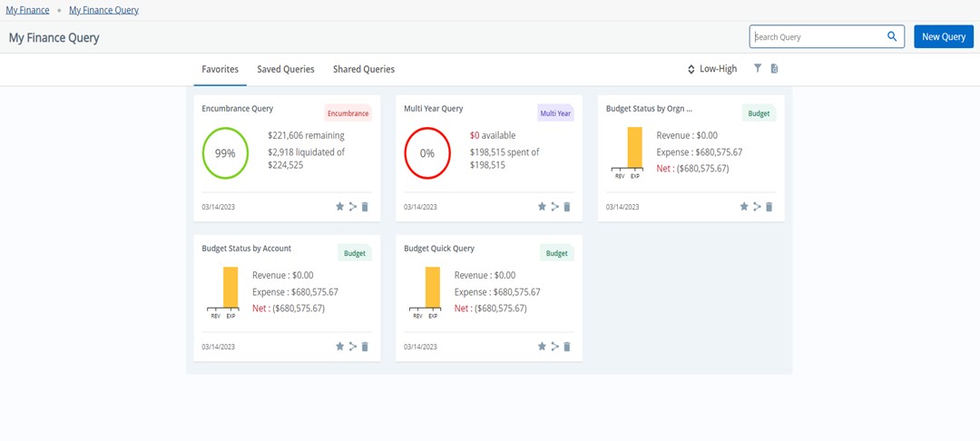Click the 99% progress circle
This screenshot has height=441, width=980.
pyautogui.click(x=226, y=153)
